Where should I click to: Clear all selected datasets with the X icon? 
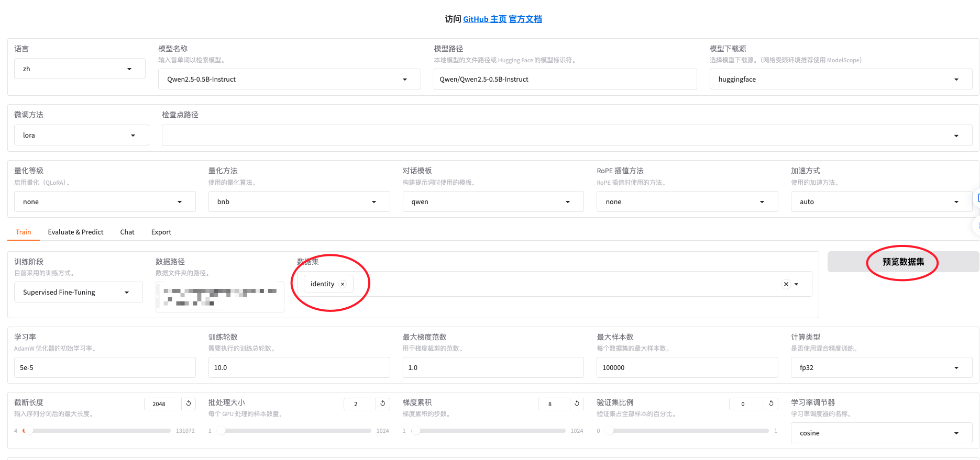point(786,284)
